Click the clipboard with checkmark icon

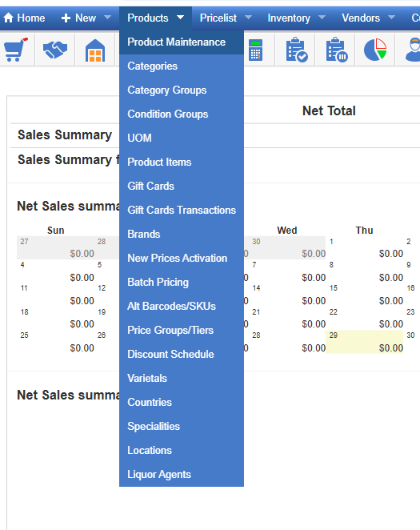tap(297, 50)
